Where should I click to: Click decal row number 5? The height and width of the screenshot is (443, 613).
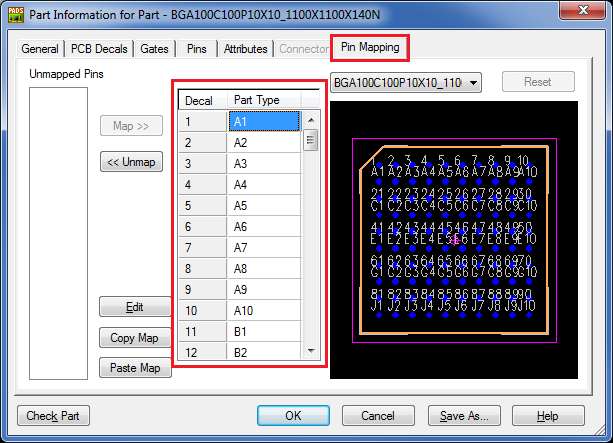203,206
